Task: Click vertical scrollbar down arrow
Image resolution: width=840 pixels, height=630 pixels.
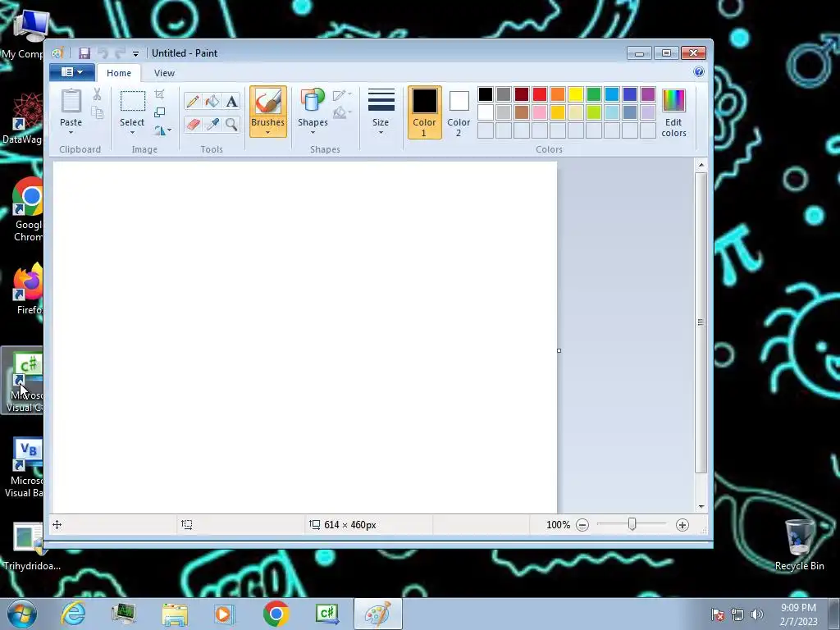Action: coord(701,506)
